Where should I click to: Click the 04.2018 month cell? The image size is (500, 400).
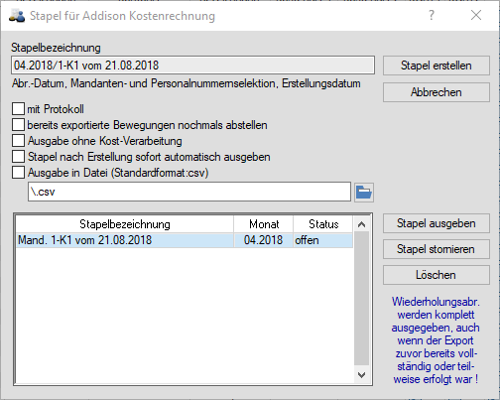click(263, 240)
